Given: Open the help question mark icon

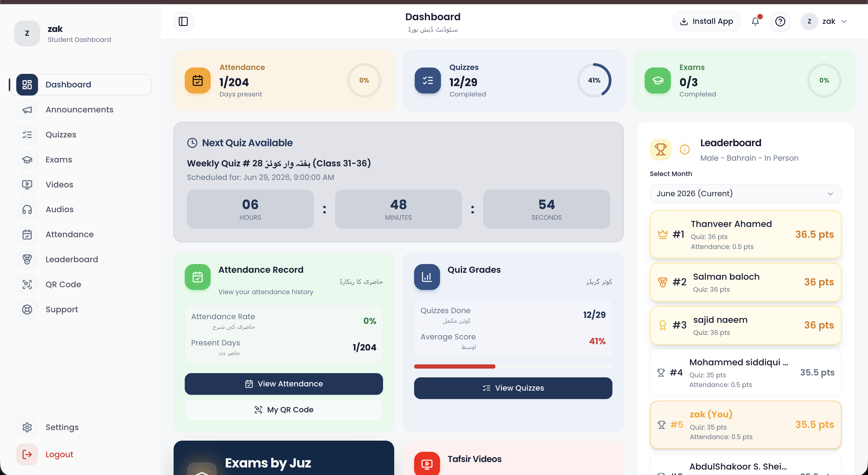Looking at the screenshot, I should (x=780, y=21).
